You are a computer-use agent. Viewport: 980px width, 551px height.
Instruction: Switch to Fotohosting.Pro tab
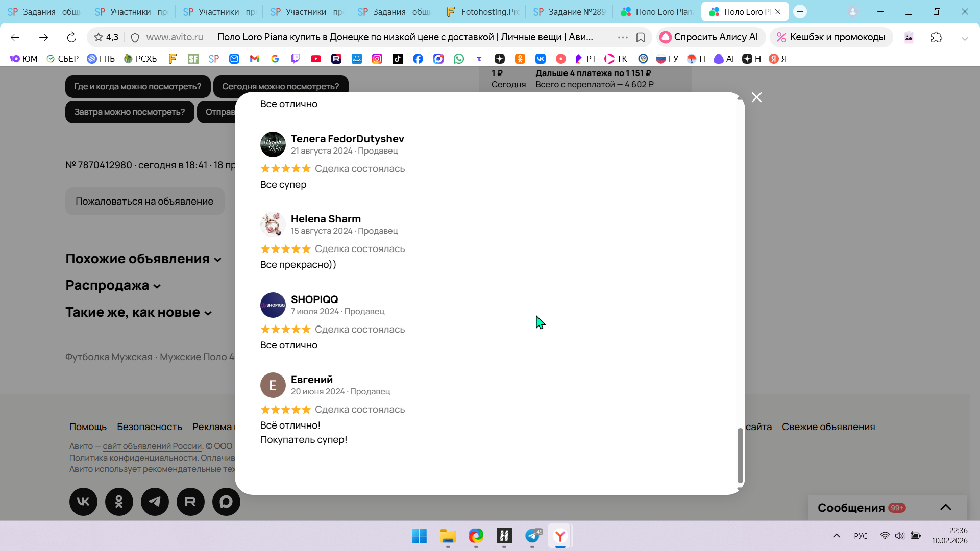coord(482,12)
